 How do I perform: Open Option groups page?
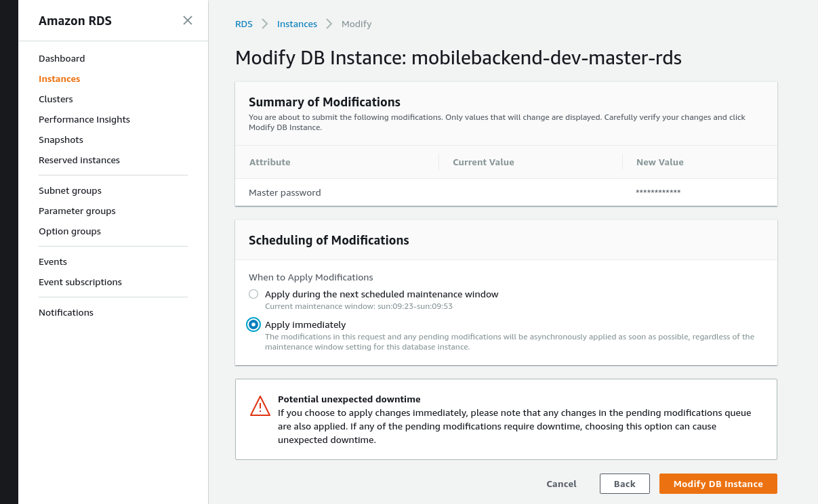[x=70, y=231]
